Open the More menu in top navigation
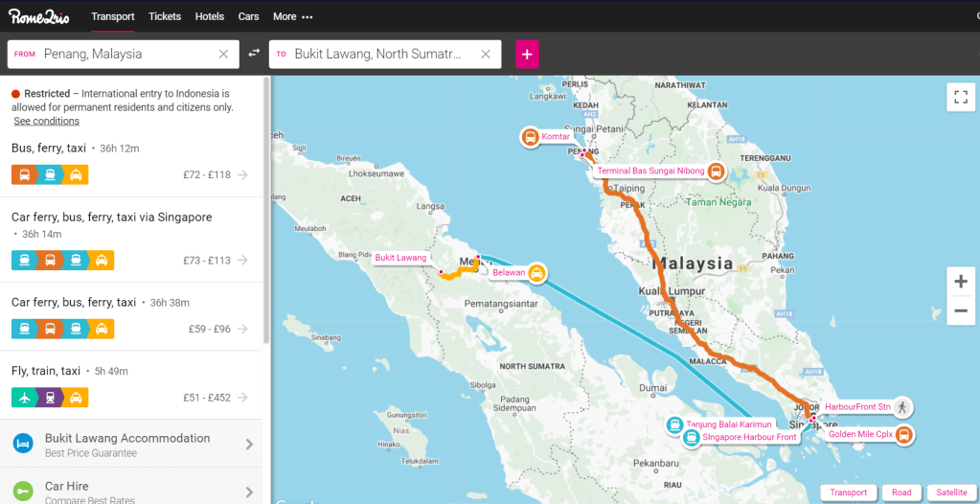Image resolution: width=980 pixels, height=504 pixels. [x=292, y=16]
